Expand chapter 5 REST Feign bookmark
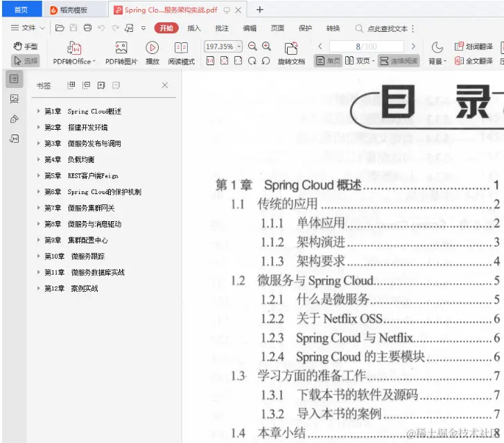This screenshot has width=504, height=443. (38, 175)
